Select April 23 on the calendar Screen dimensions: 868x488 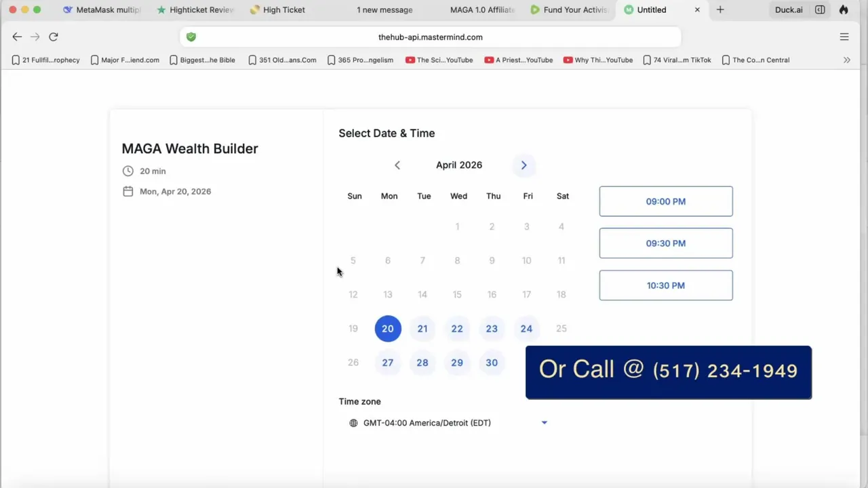(492, 329)
